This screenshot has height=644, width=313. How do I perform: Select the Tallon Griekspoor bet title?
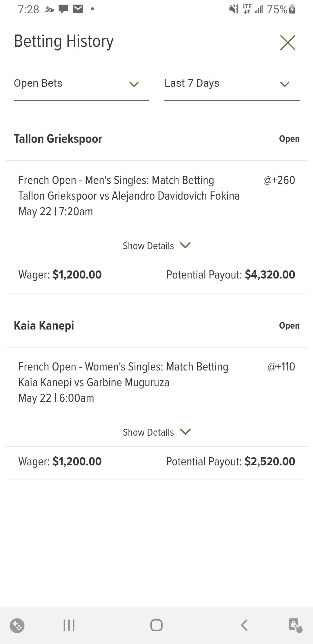58,139
